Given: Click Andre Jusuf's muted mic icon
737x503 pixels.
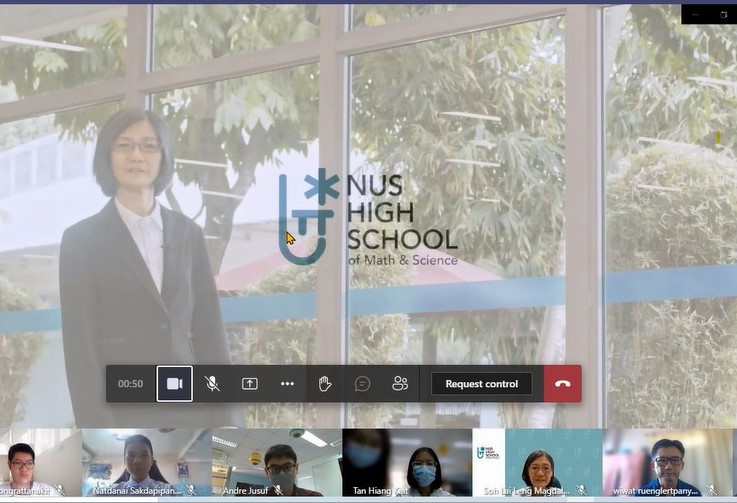Looking at the screenshot, I should [x=278, y=490].
